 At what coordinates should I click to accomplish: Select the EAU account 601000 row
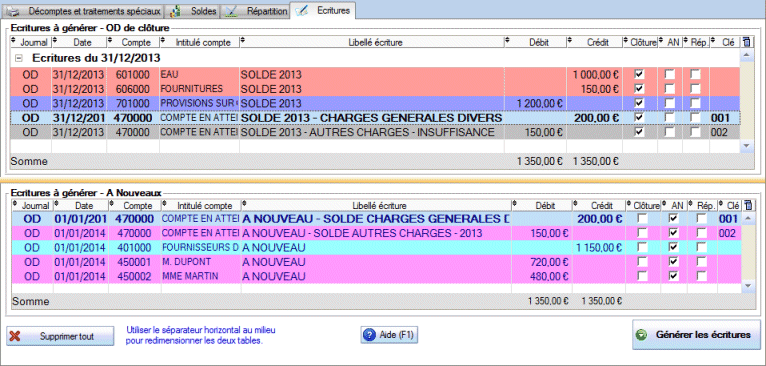click(375, 75)
